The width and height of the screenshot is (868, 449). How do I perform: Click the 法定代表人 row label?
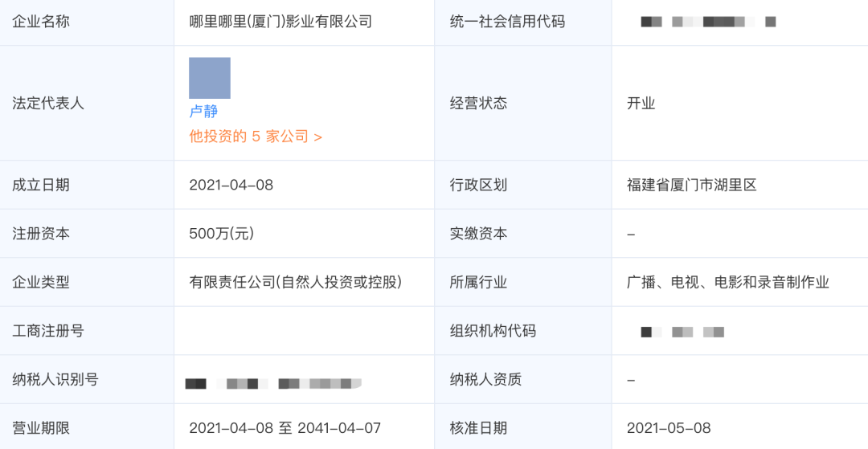tap(48, 103)
